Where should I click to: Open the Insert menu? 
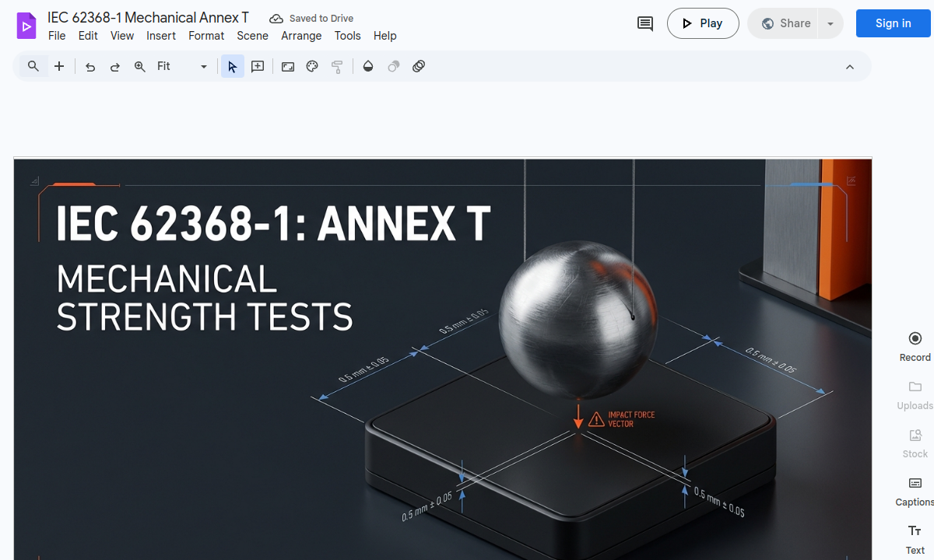pyautogui.click(x=161, y=36)
